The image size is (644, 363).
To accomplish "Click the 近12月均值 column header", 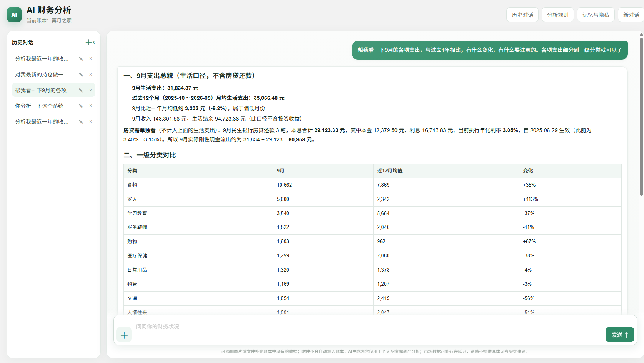I will coord(446,171).
